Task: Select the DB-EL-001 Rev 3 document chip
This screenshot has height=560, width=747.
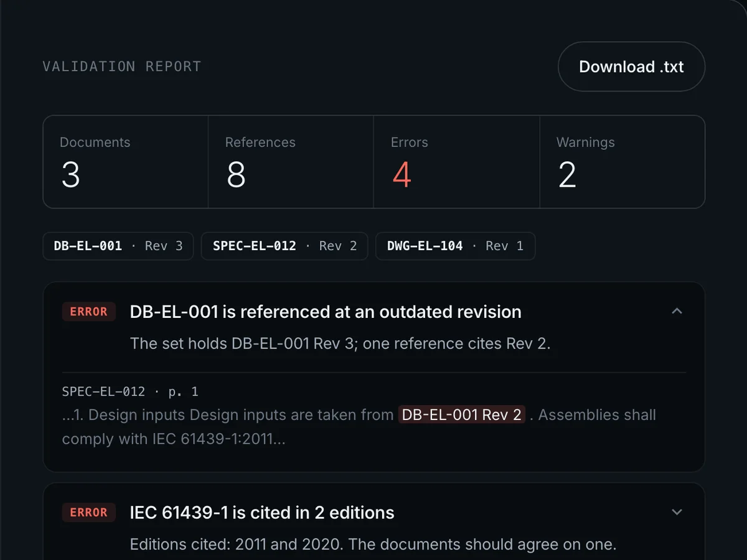Action: 118,246
